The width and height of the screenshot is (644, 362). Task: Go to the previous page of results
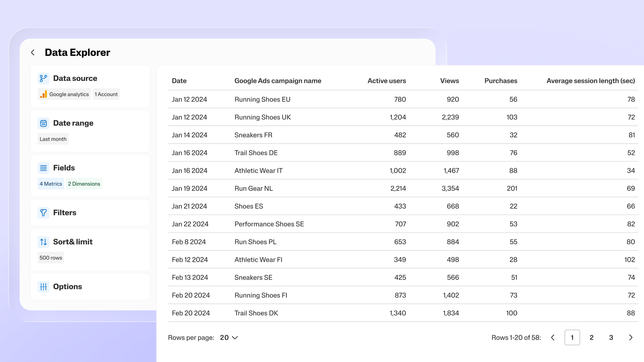point(553,337)
